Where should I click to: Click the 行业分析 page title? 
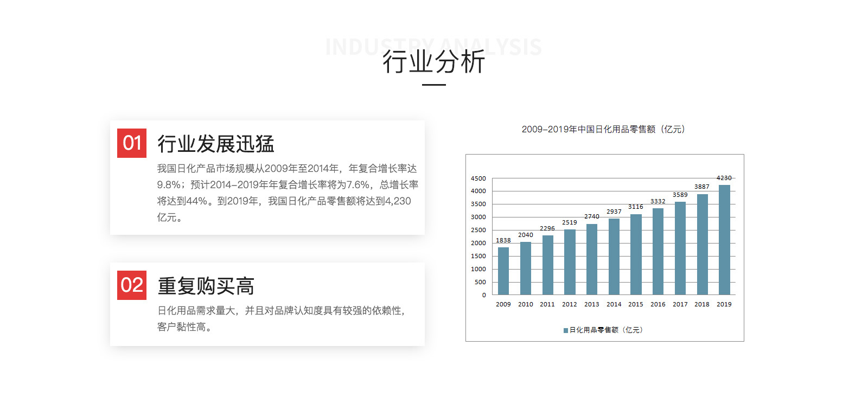click(x=433, y=62)
